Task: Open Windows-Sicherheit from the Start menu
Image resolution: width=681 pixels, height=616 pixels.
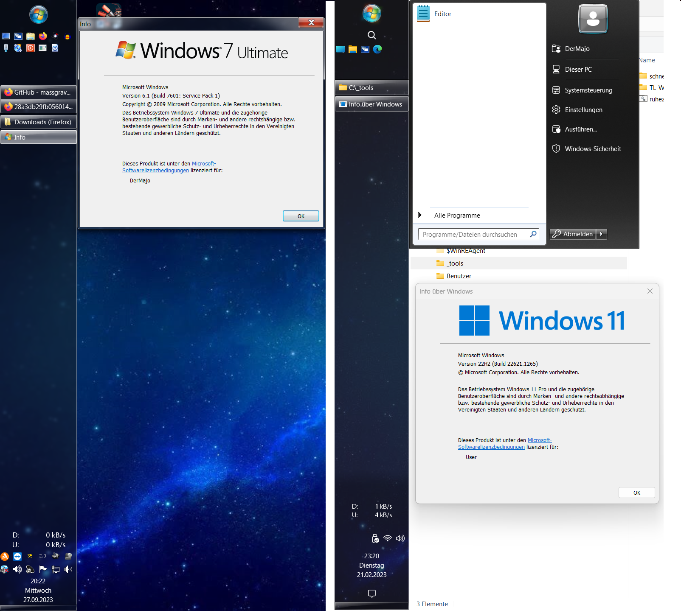Action: click(592, 148)
